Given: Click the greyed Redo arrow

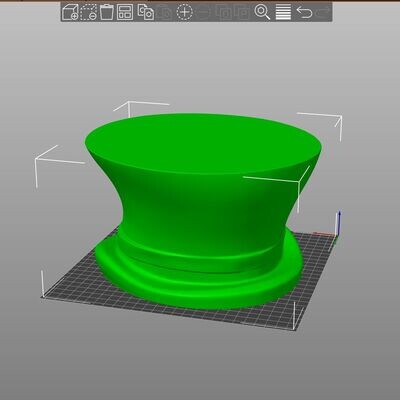Looking at the screenshot, I should pyautogui.click(x=323, y=13).
